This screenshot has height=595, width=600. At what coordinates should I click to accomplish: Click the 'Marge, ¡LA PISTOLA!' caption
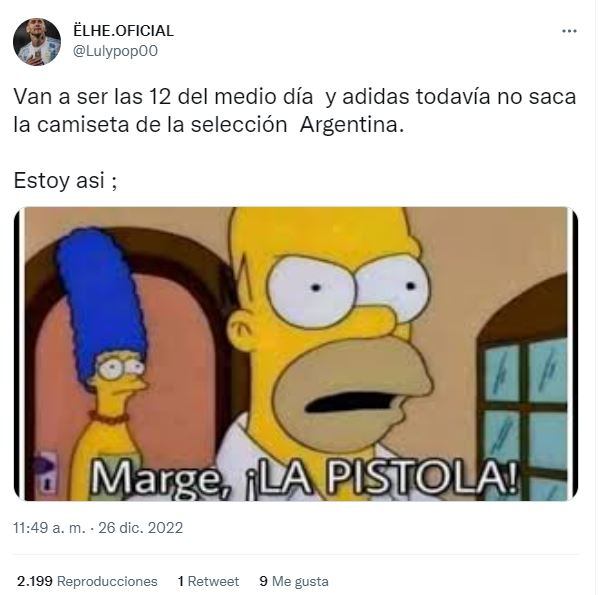[x=304, y=479]
